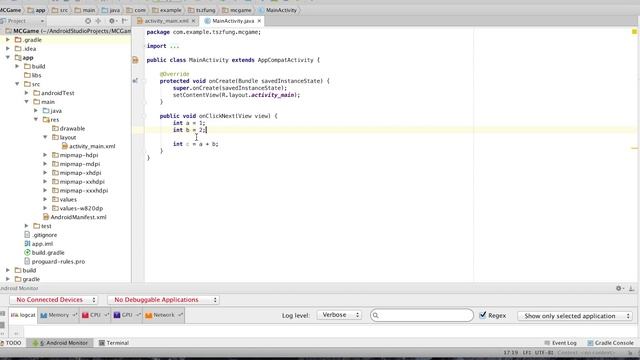Click into the logcat search field
Image resolution: width=640 pixels, height=360 pixels.
tap(422, 315)
